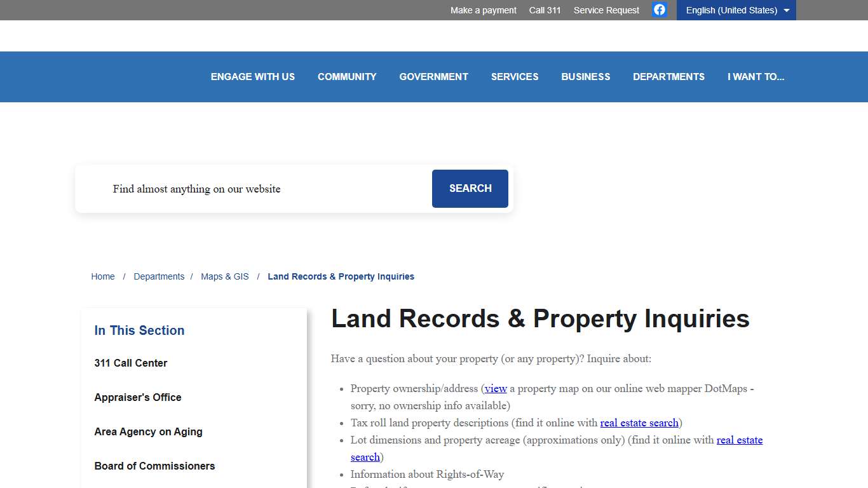868x488 pixels.
Task: Click the view property map link
Action: [496, 388]
